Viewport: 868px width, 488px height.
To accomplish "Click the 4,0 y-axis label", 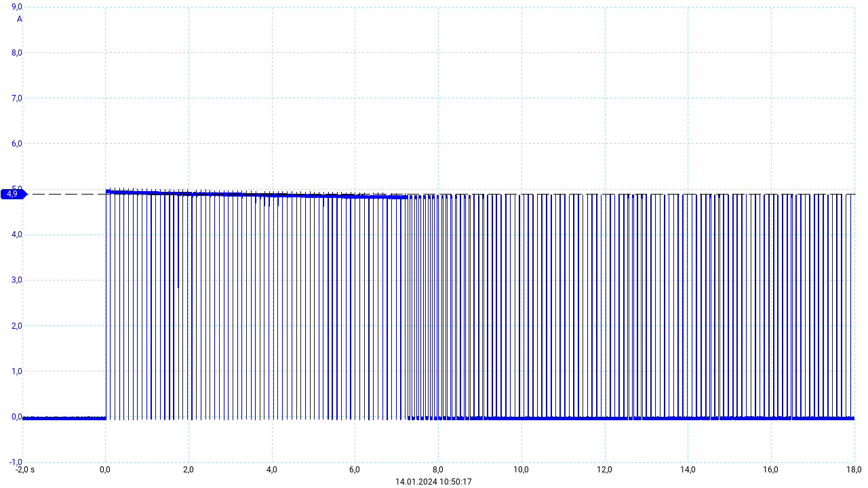I will tap(17, 235).
